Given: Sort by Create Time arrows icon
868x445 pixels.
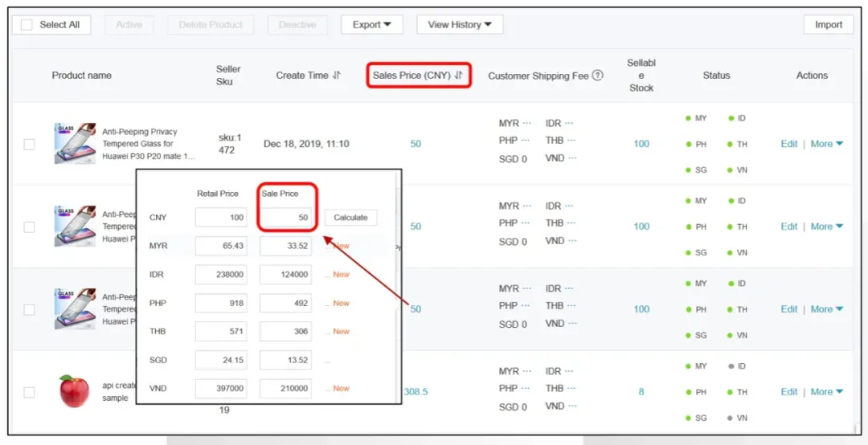Looking at the screenshot, I should 337,76.
